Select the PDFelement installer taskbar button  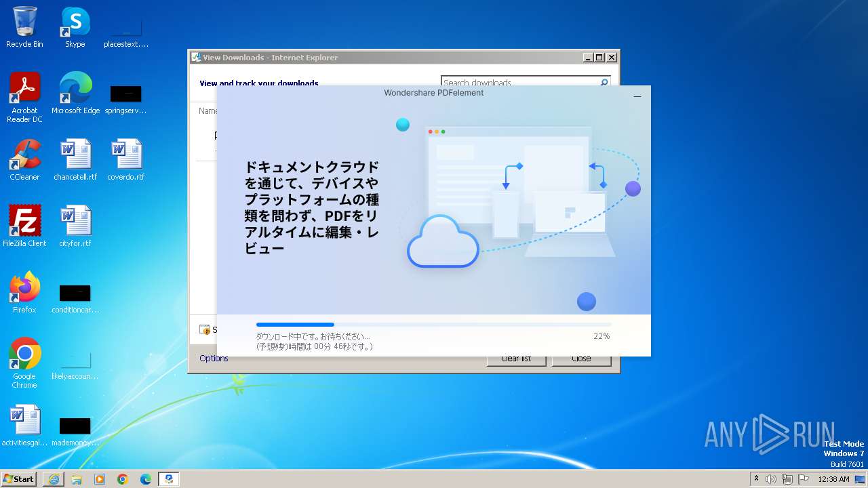[x=169, y=479]
